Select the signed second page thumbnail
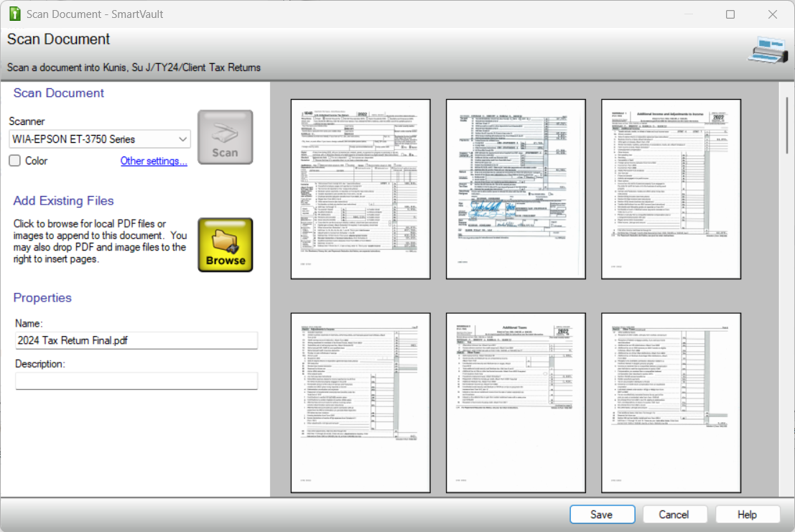The height and width of the screenshot is (532, 795). point(515,188)
